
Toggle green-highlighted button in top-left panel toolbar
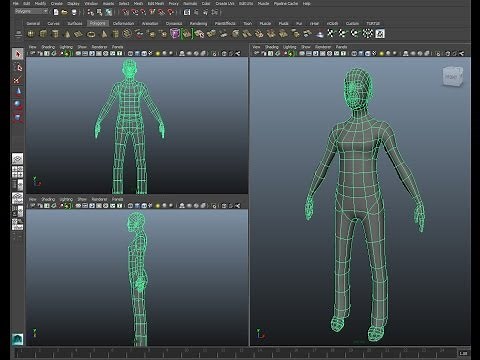point(67,53)
